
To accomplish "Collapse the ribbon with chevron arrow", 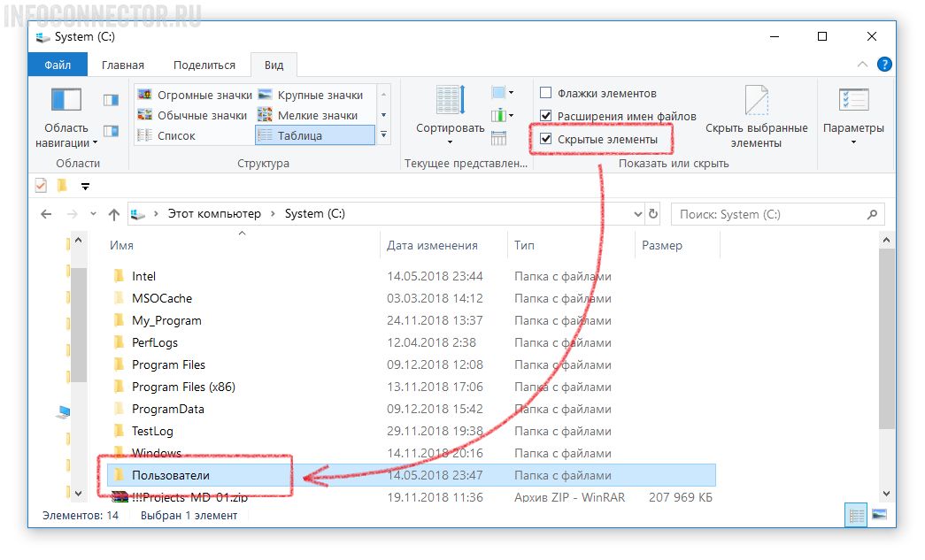I will pos(862,65).
